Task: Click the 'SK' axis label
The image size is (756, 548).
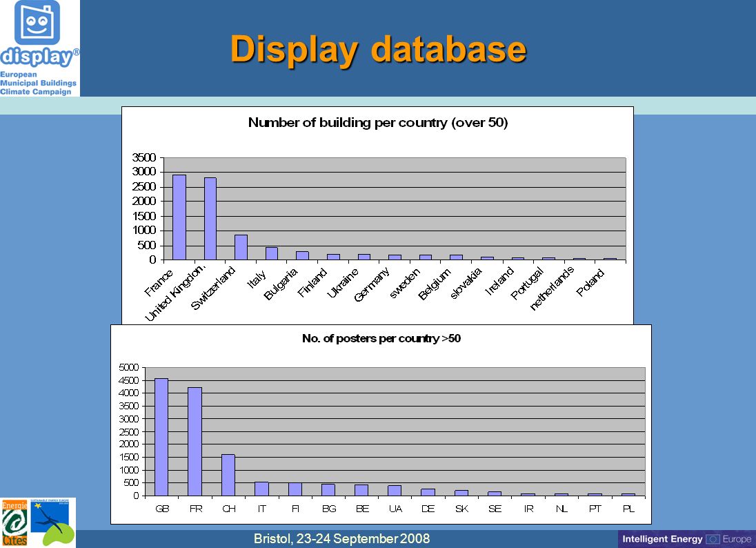Action: pos(461,509)
